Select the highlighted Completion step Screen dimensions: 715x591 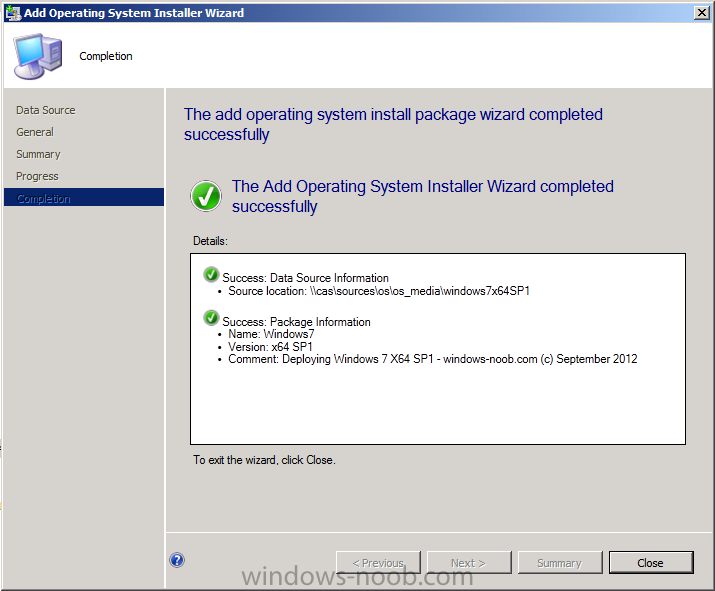pyautogui.click(x=84, y=197)
